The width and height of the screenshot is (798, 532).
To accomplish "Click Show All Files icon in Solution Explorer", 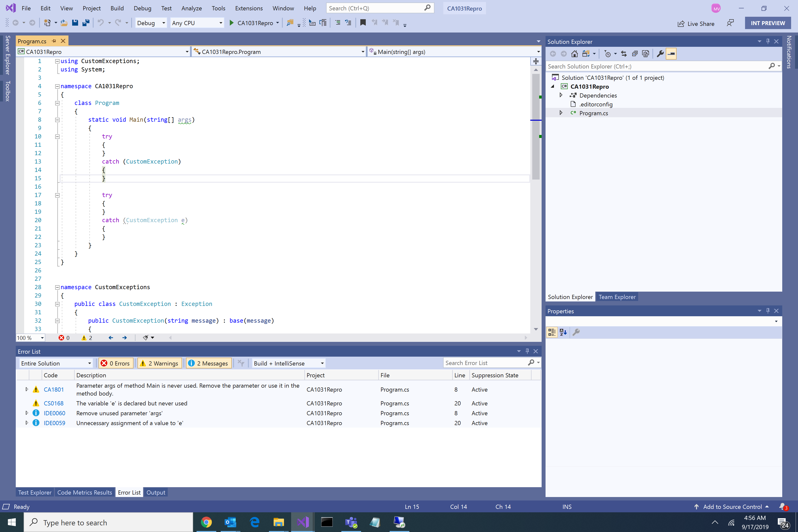I will (x=646, y=54).
